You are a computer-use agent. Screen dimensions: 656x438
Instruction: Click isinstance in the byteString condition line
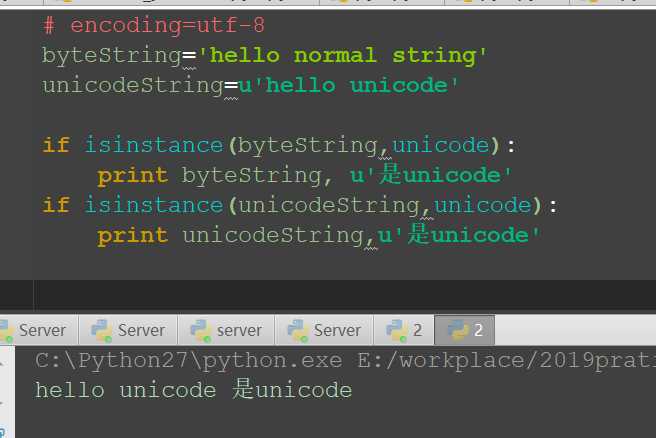click(154, 145)
